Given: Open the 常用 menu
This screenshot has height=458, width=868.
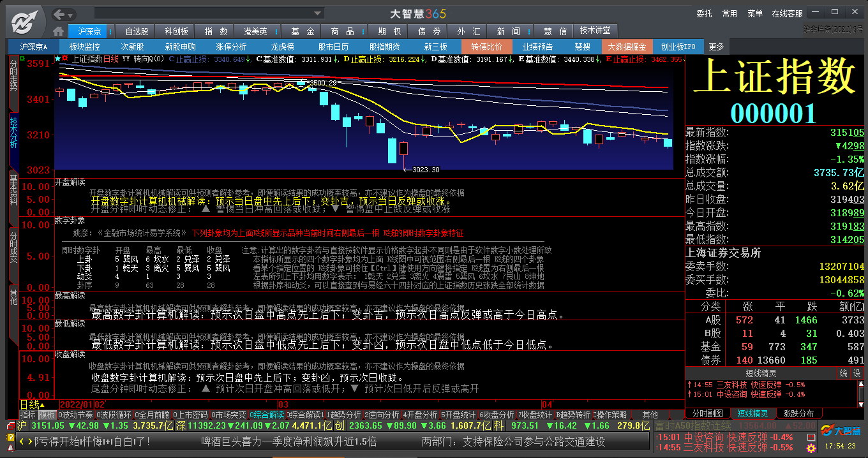Looking at the screenshot, I should [x=730, y=13].
